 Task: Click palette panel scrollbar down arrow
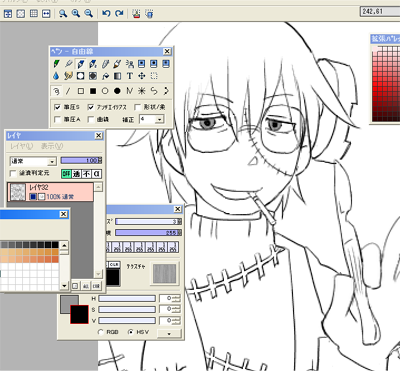pos(64,286)
